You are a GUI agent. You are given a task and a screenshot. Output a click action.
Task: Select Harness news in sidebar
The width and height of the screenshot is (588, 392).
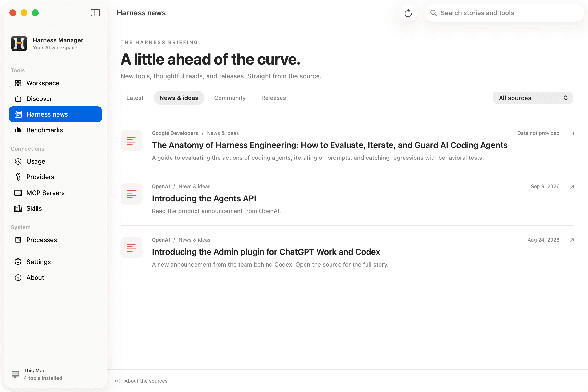coord(55,114)
